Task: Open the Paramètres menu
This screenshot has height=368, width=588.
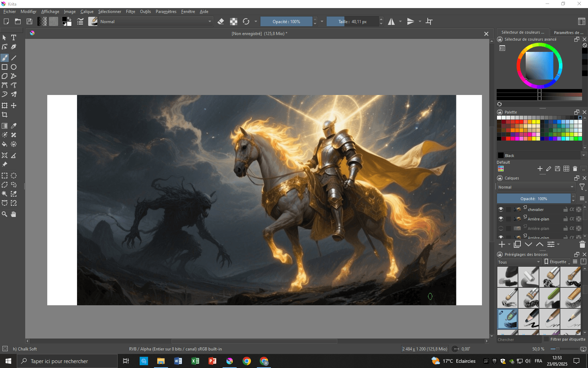Action: tap(166, 12)
